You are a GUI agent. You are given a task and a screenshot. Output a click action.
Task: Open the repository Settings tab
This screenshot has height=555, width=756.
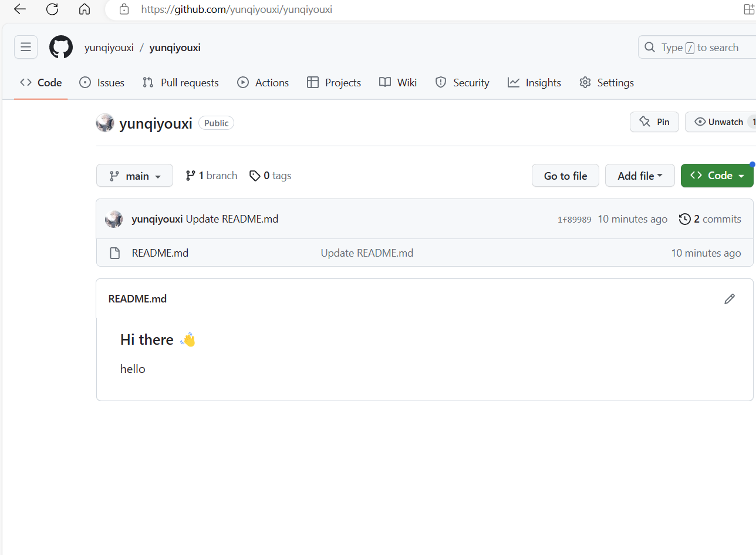606,83
